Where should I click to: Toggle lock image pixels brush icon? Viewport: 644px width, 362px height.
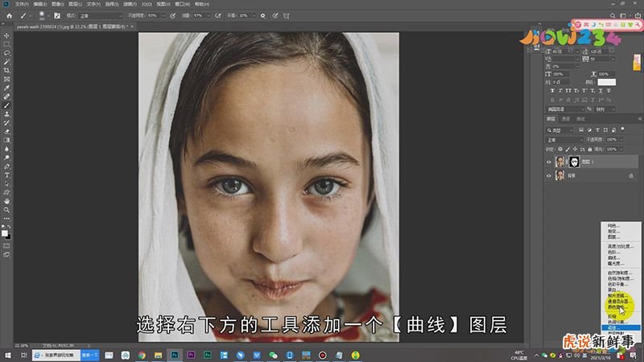coord(568,150)
